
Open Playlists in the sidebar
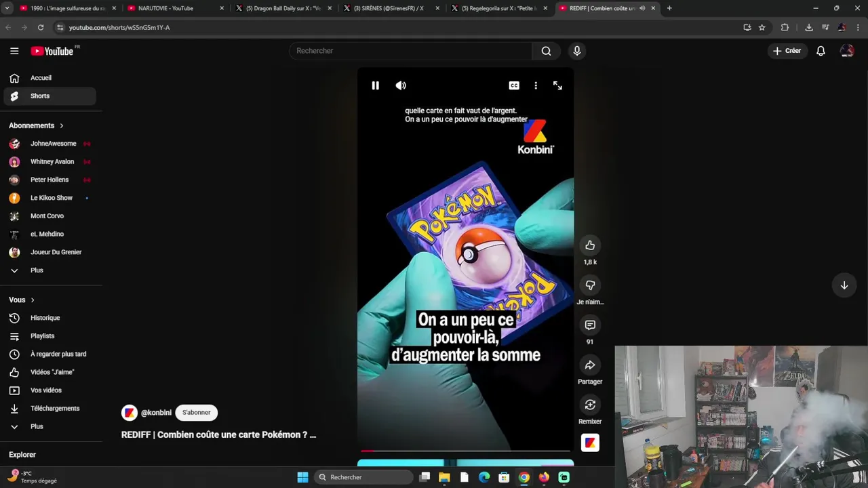click(x=50, y=336)
